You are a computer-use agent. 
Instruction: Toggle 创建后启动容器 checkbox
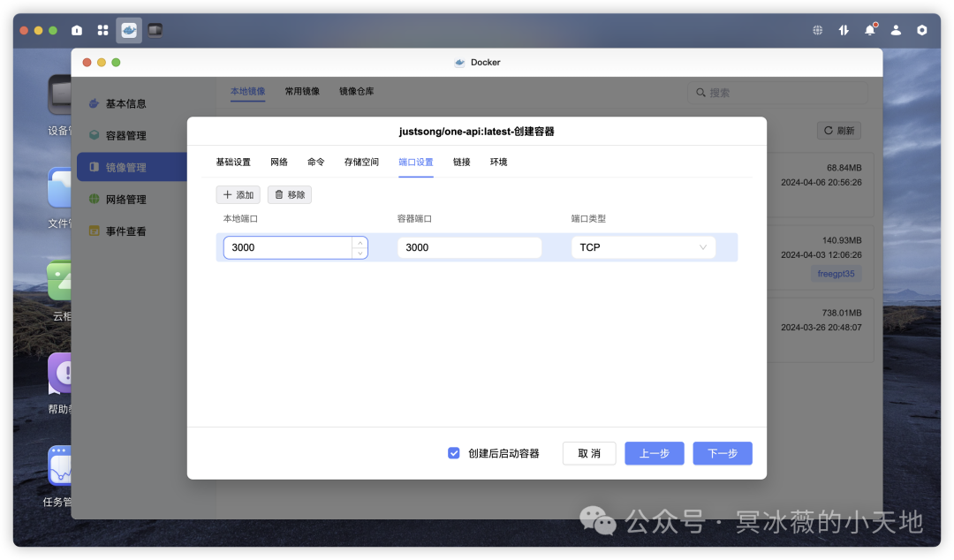click(454, 453)
